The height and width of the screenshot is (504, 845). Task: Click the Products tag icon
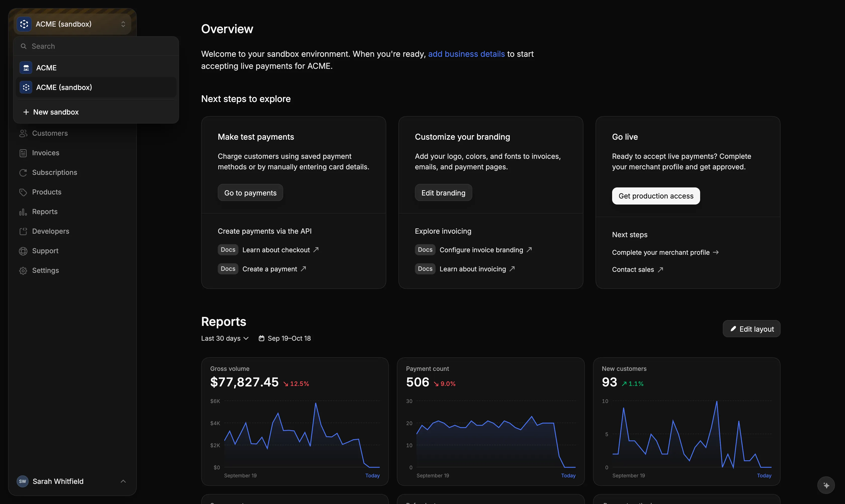pyautogui.click(x=23, y=192)
